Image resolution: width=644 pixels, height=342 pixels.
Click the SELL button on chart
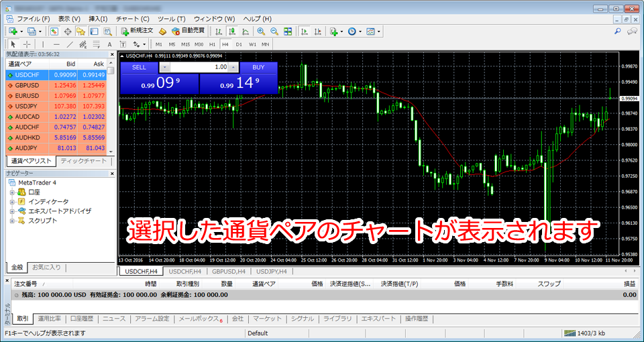(x=139, y=67)
